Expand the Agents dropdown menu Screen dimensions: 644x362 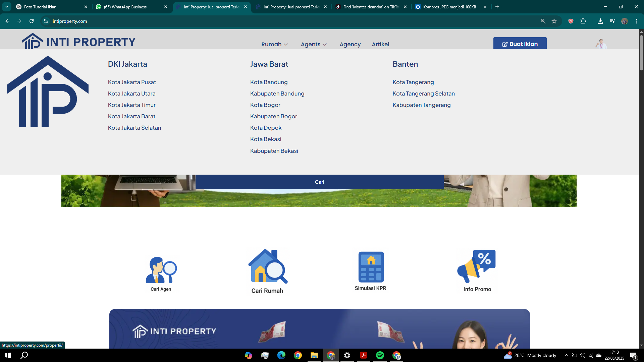point(314,44)
